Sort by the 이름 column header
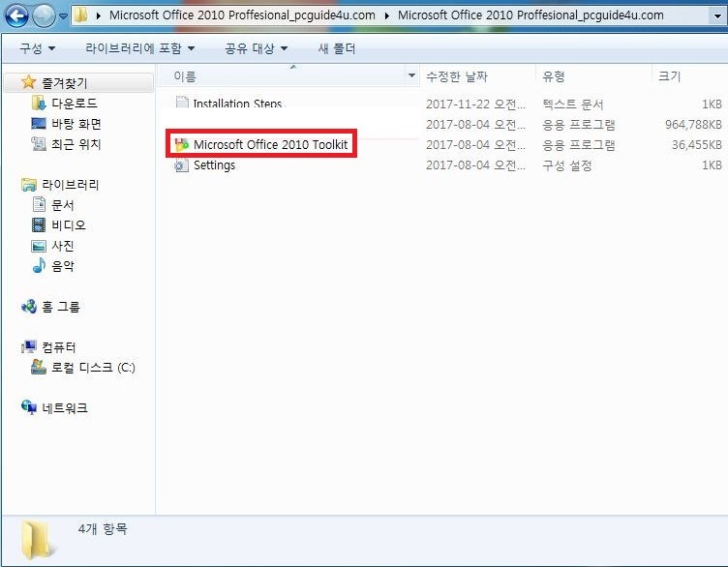The width and height of the screenshot is (728, 567). 283,76
